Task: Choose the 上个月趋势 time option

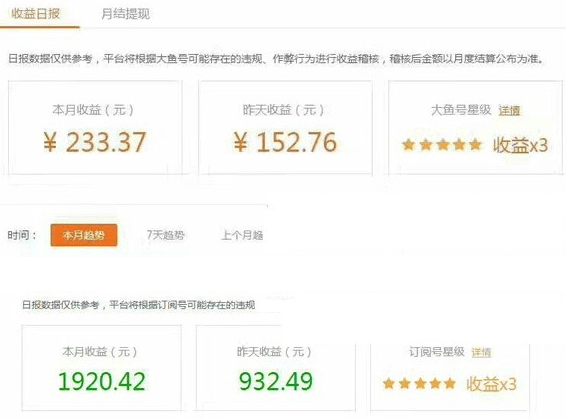Action: [x=242, y=235]
